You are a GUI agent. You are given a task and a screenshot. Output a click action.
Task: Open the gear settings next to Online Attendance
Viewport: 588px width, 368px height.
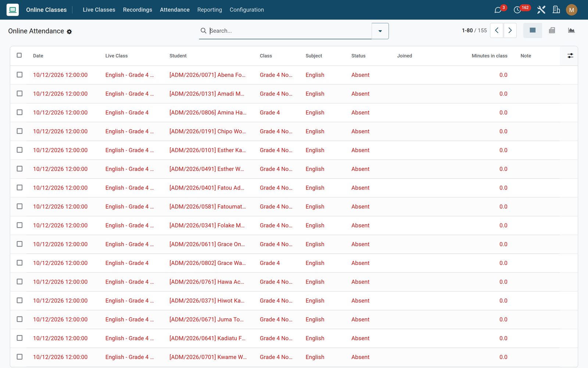pos(69,32)
